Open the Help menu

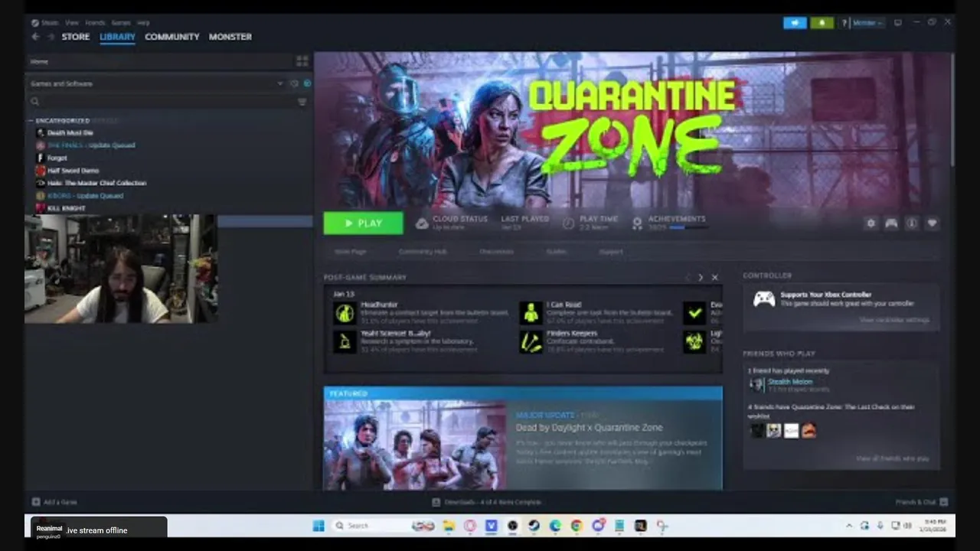tap(143, 23)
